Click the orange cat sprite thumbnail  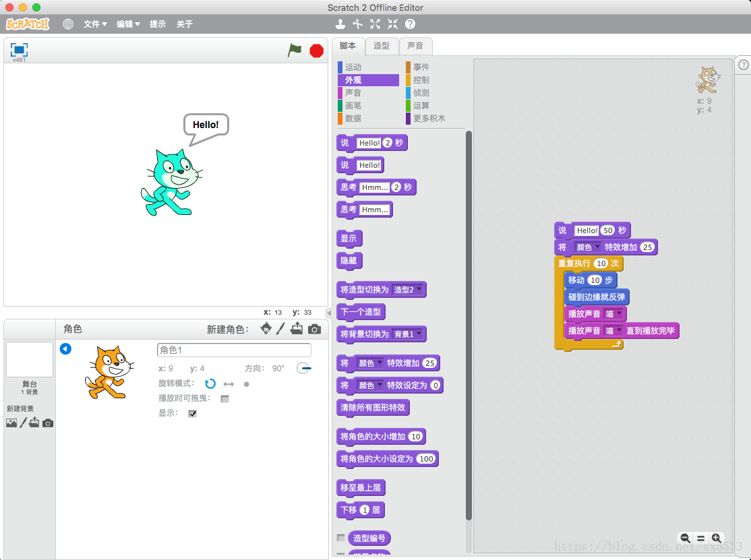109,373
